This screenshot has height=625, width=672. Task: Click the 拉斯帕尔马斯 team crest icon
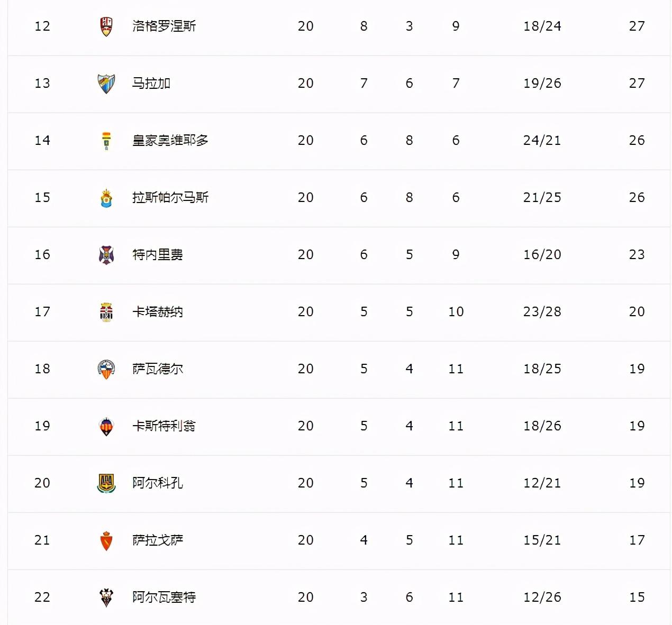coord(106,198)
